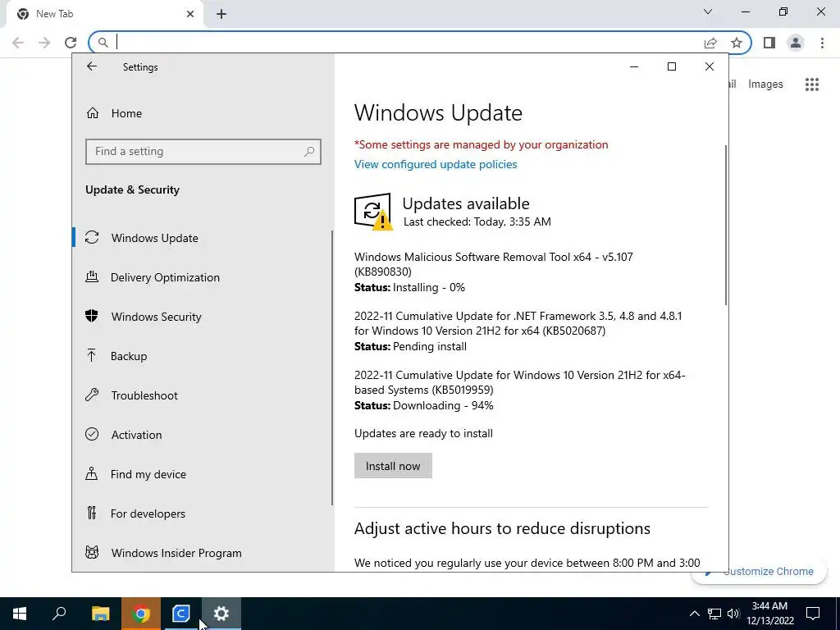Open Chrome profile avatar

coord(796,43)
